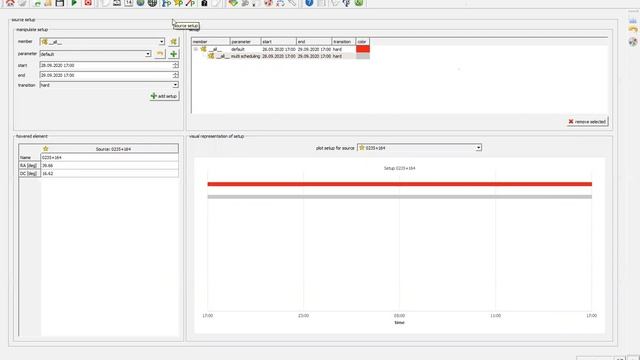Click the globe icon in right sidebar
Viewport: 640px width, 360px height.
point(633,41)
